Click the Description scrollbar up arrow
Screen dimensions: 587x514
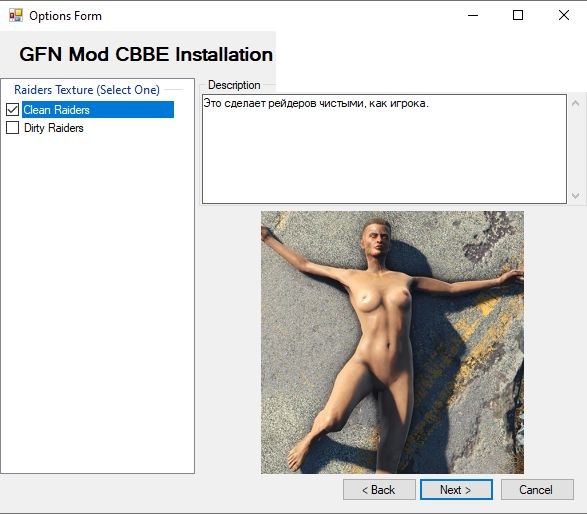click(576, 103)
